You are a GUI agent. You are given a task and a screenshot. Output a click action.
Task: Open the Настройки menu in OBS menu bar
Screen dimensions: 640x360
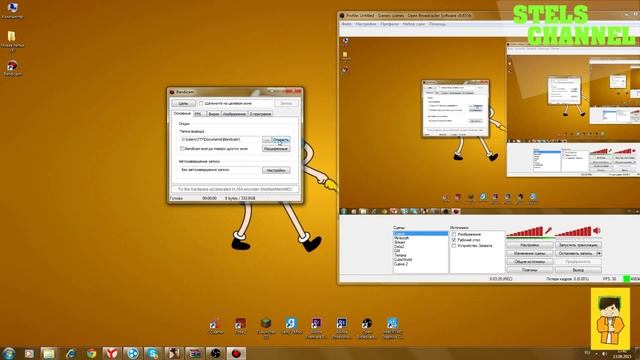[x=366, y=24]
